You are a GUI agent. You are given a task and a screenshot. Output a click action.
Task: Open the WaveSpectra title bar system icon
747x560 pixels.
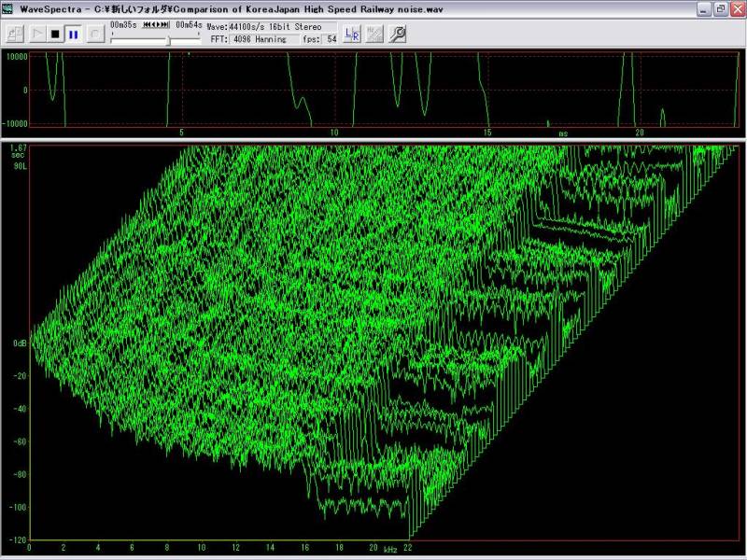point(8,8)
